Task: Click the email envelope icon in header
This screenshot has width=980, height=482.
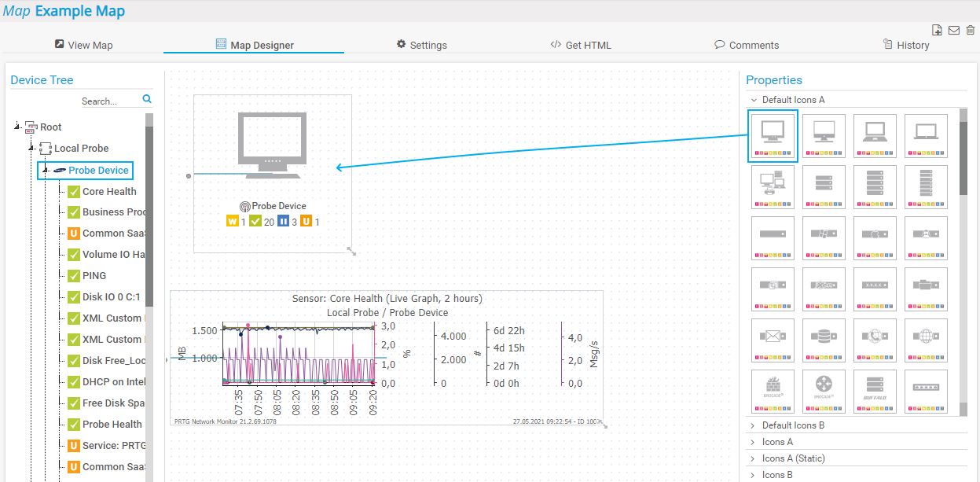Action: [x=954, y=31]
